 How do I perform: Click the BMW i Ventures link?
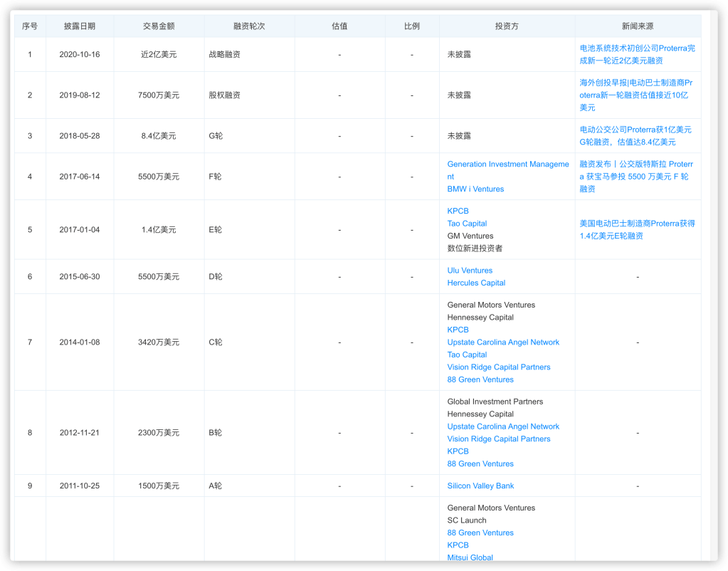click(x=475, y=189)
